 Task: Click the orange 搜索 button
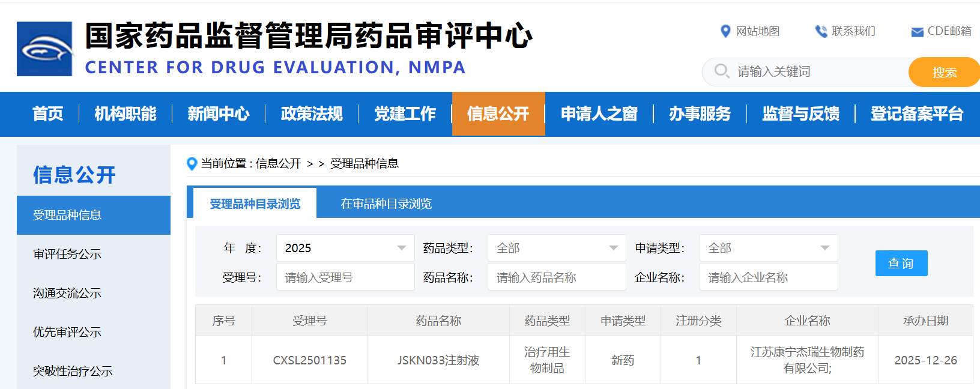point(943,72)
